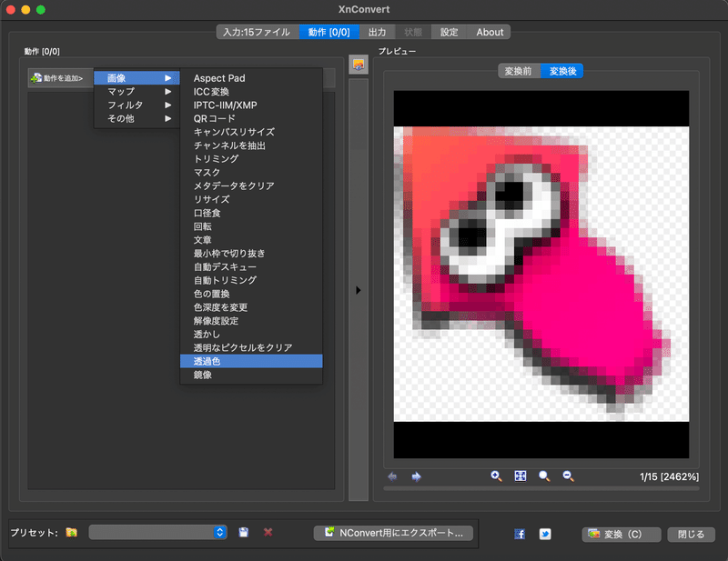This screenshot has height=561, width=728.
Task: Fit the preview image to window
Action: (x=521, y=476)
